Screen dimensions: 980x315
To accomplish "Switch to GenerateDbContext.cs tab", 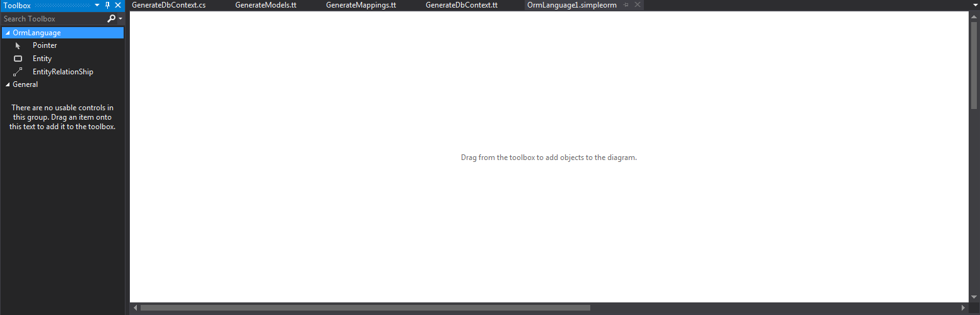I will [168, 5].
